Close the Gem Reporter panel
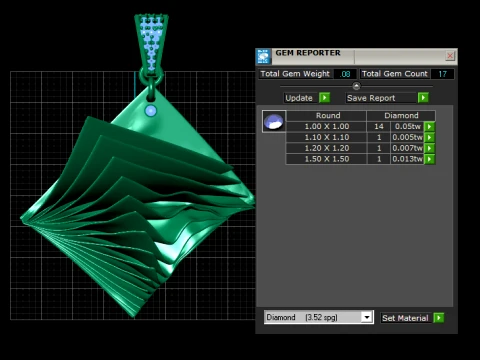This screenshot has width=480, height=360. coord(450,56)
